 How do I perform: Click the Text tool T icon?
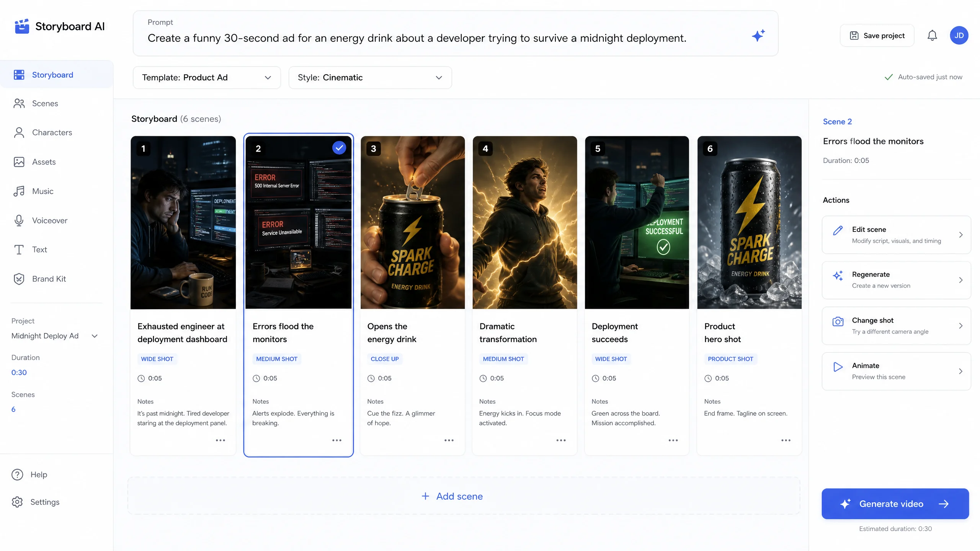coord(19,249)
